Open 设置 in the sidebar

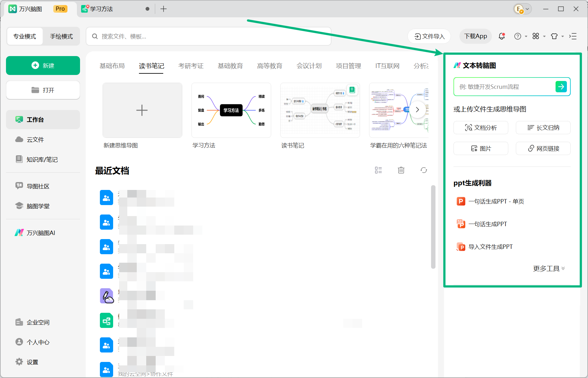pyautogui.click(x=43, y=362)
